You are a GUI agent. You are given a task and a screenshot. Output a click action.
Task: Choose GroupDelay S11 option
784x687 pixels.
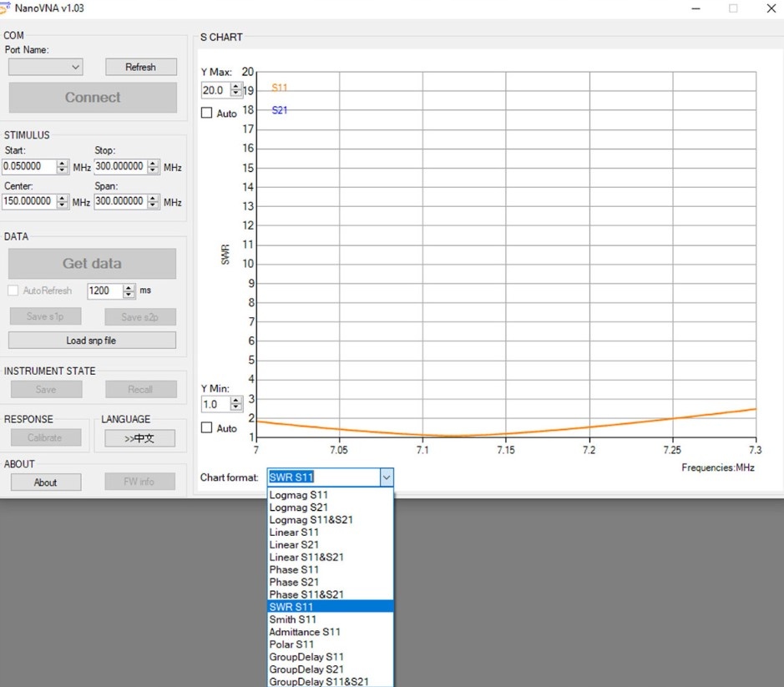[306, 657]
